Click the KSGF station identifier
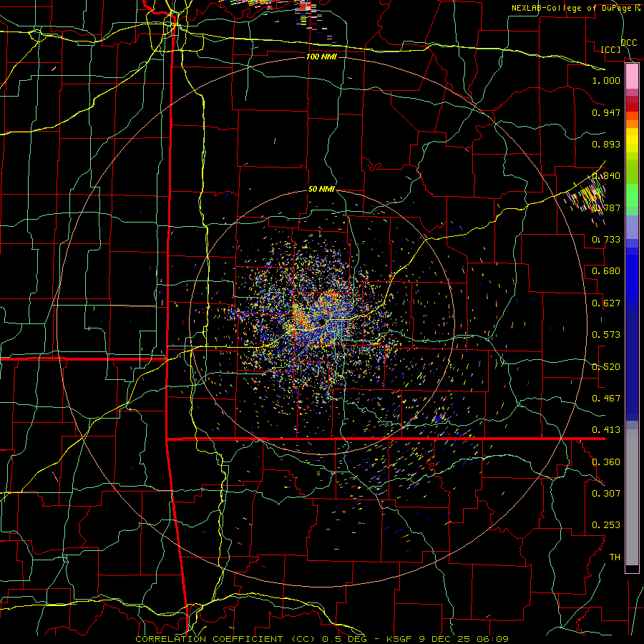Image resolution: width=644 pixels, height=644 pixels. 401,639
